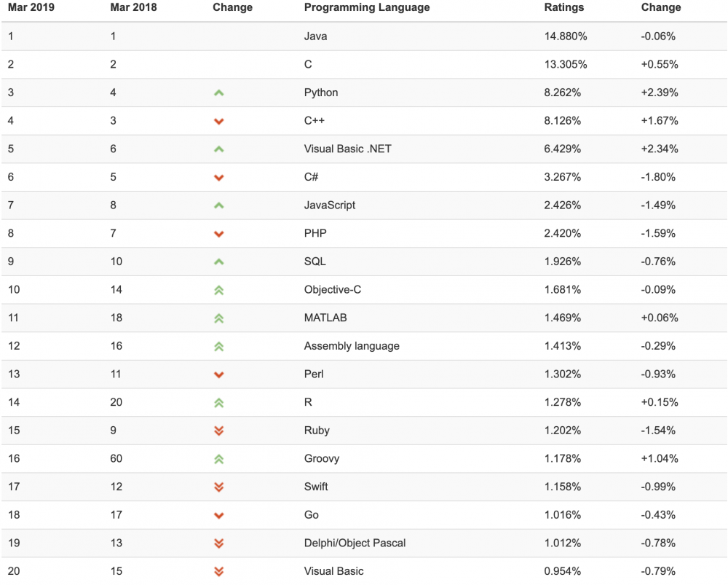Click the JavaScript language entry
728x585 pixels.
(x=330, y=205)
